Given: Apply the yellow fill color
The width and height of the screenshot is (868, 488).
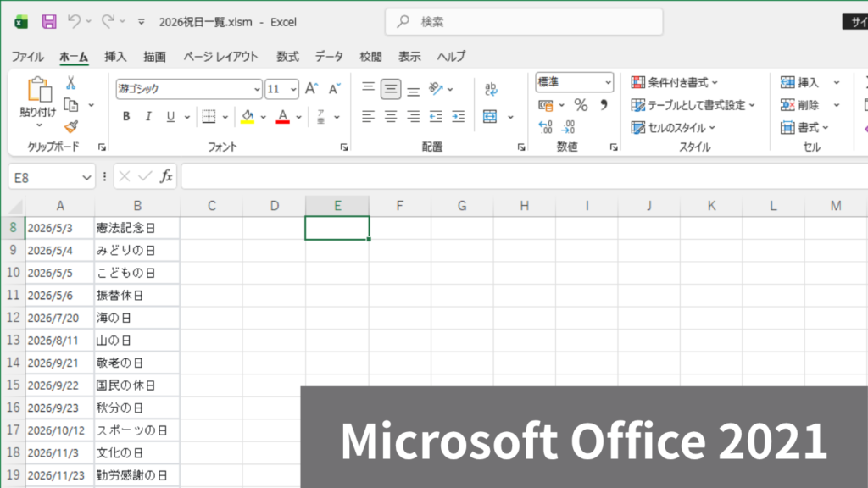Looking at the screenshot, I should tap(248, 116).
